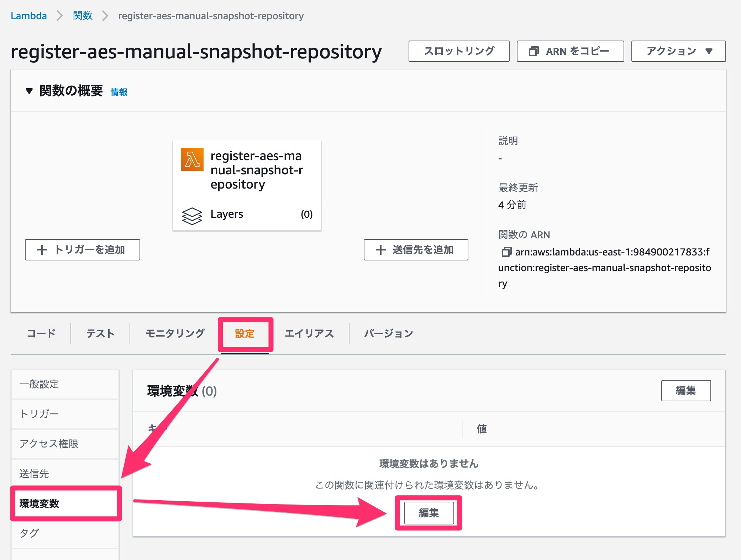
Task: Click the first chevron separator in the breadcrumb
Action: [60, 16]
